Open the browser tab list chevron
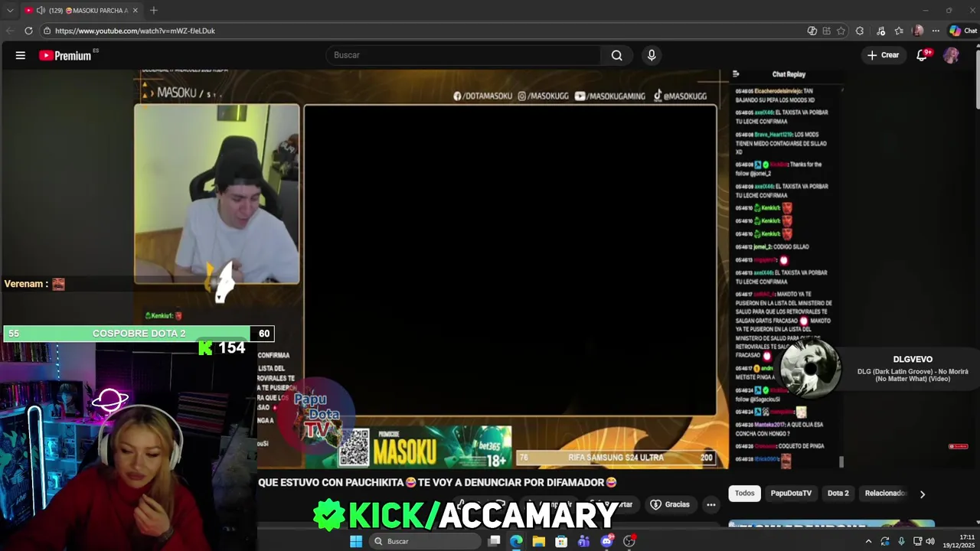980x551 pixels. click(x=10, y=11)
